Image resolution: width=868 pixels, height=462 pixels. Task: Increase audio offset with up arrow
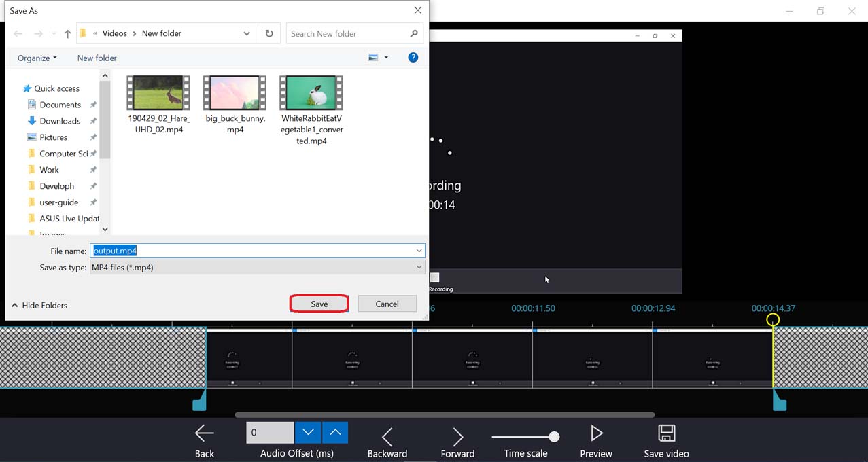(335, 432)
